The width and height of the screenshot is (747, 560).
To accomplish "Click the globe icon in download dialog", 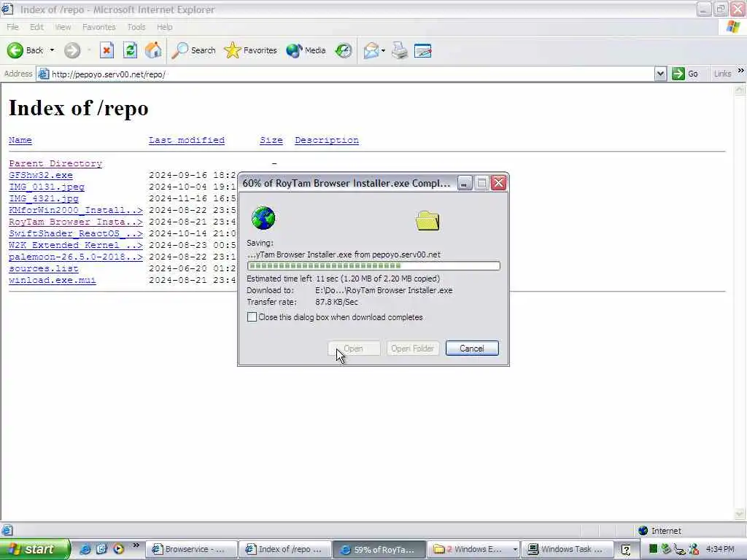I will pos(263,218).
